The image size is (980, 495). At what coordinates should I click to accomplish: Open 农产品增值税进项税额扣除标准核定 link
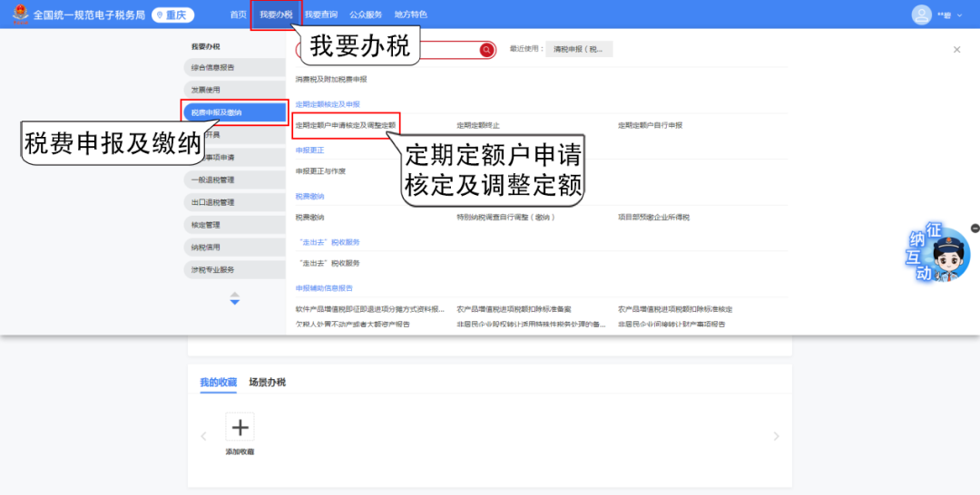(x=675, y=310)
